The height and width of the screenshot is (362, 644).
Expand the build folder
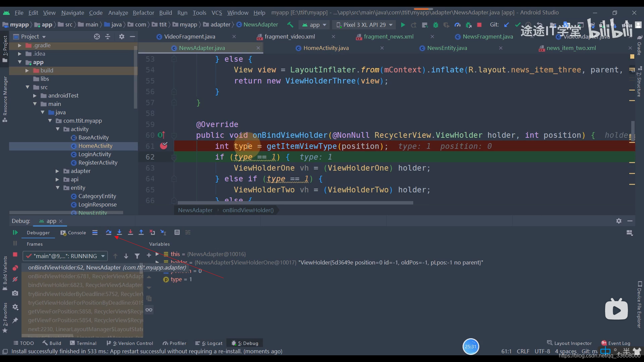tap(27, 70)
